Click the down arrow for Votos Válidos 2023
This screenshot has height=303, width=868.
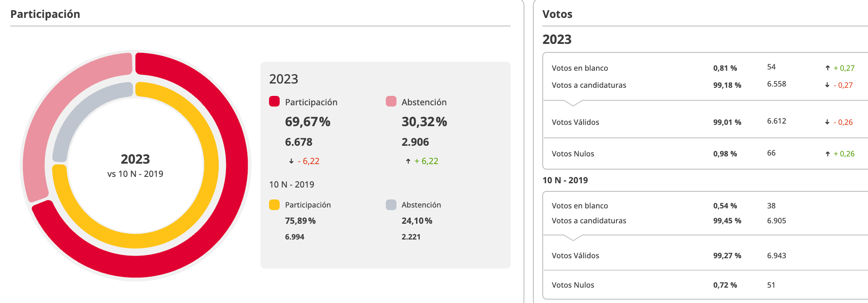pos(827,122)
